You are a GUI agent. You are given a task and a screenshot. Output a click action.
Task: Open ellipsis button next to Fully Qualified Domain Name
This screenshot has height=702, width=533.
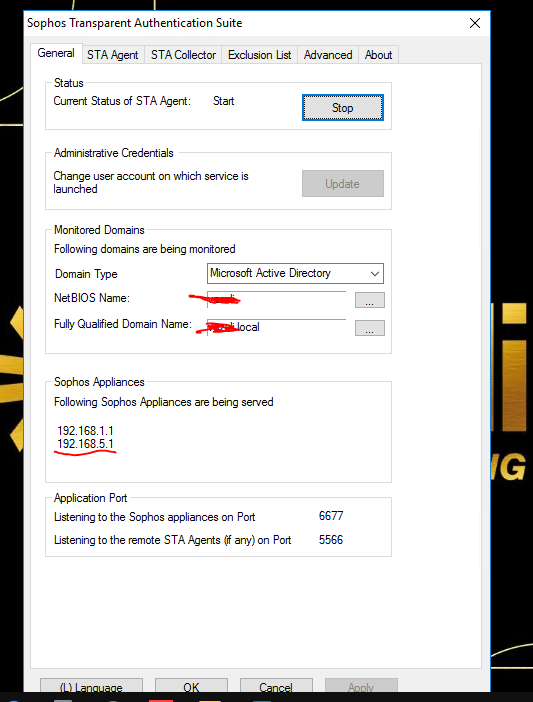tap(370, 328)
